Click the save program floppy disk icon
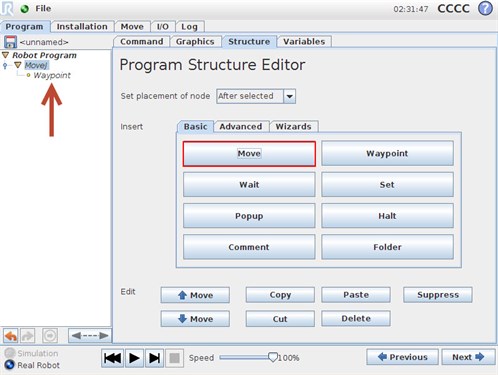This screenshot has width=498, height=375. coord(10,42)
